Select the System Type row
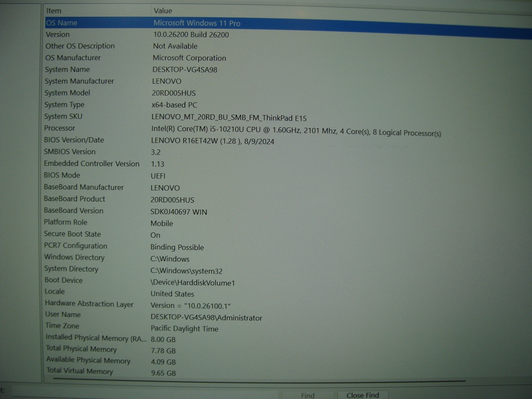532x399 pixels. pyautogui.click(x=65, y=105)
